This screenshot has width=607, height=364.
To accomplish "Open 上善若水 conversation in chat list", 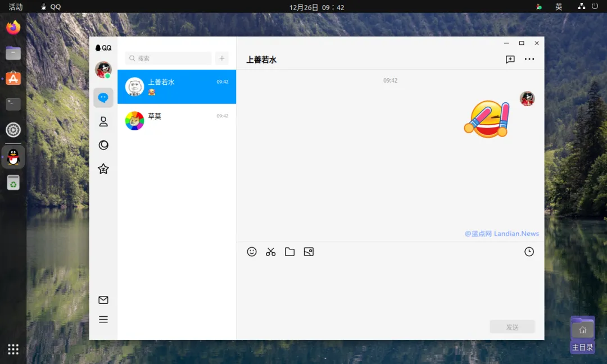I will click(x=177, y=87).
